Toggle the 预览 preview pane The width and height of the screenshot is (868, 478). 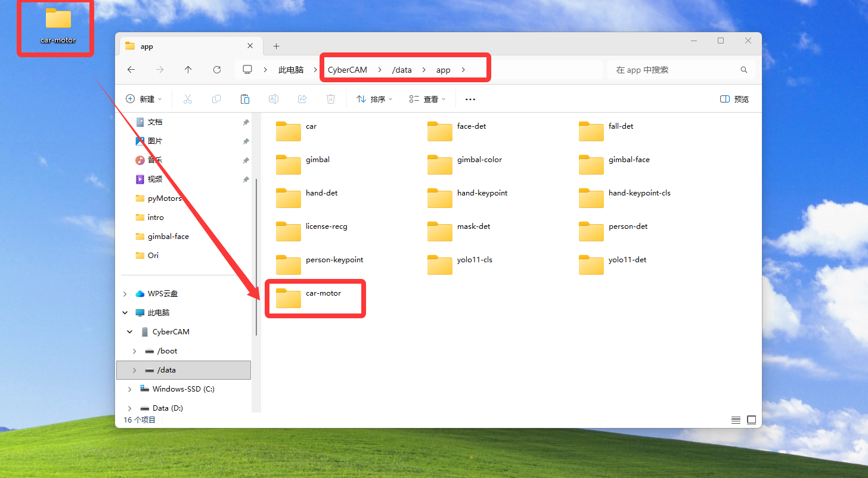pyautogui.click(x=734, y=99)
